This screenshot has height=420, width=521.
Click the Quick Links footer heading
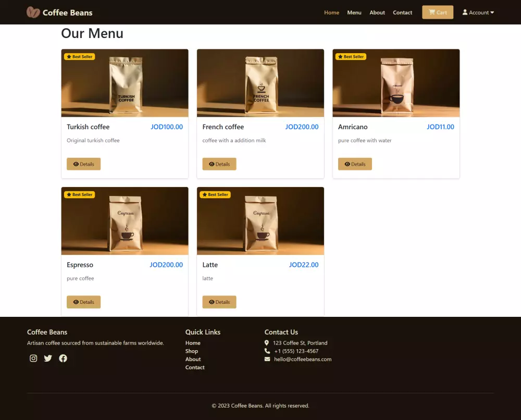pos(203,332)
